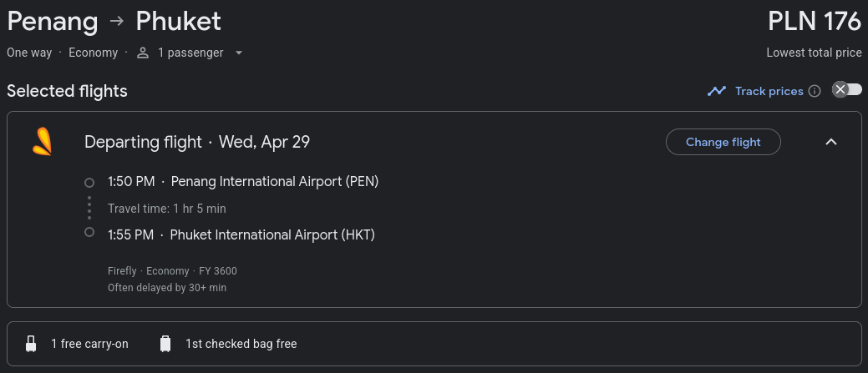Click the PLN 176 price

815,22
